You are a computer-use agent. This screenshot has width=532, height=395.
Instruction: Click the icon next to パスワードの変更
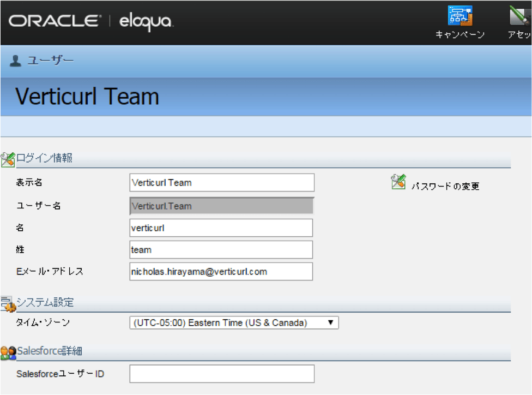398,182
